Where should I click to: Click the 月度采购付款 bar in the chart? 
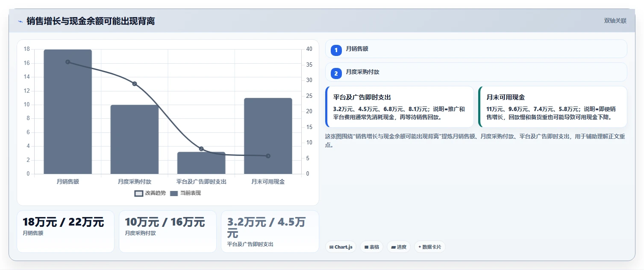pyautogui.click(x=135, y=140)
